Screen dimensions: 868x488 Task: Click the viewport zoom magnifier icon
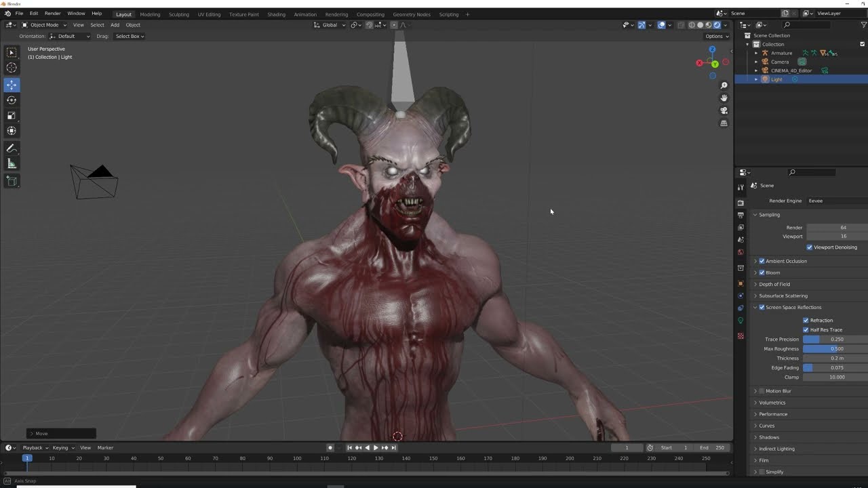coord(724,85)
